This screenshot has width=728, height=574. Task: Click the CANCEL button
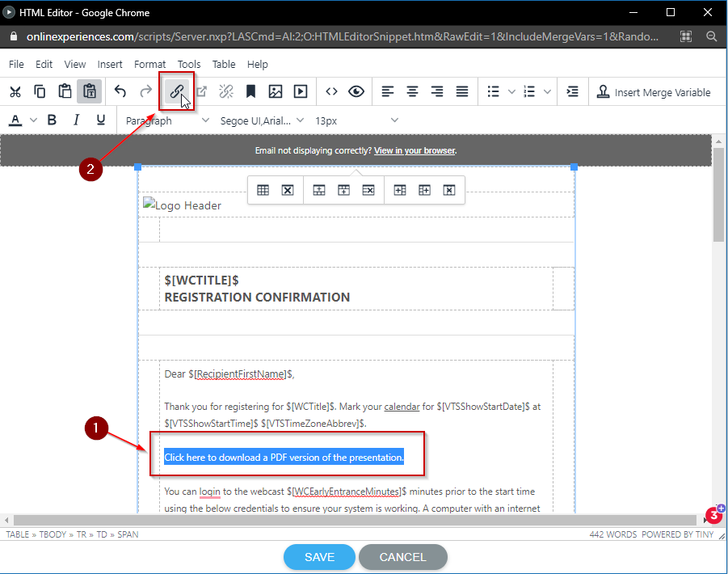tap(403, 557)
